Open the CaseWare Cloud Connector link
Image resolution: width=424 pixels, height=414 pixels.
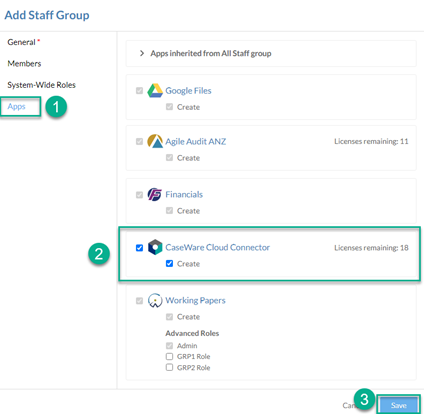(218, 247)
